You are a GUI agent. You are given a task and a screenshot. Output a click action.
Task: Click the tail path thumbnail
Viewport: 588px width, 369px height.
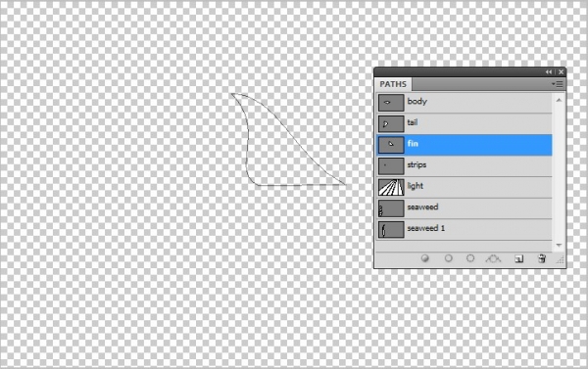[391, 124]
